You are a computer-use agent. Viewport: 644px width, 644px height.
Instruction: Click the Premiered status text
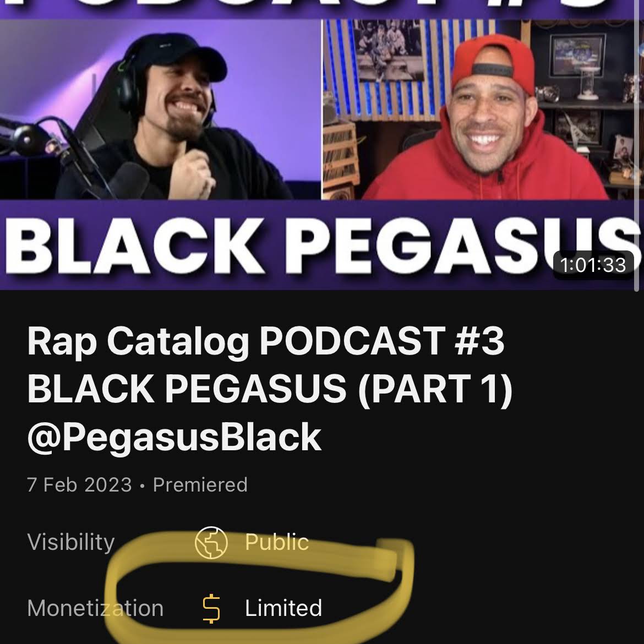(x=200, y=485)
